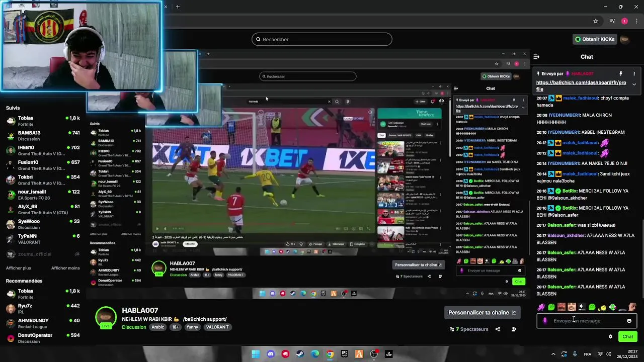Screen dimensions: 644x362
Task: Open Steam from the taskbar
Action: [x=300, y=354]
